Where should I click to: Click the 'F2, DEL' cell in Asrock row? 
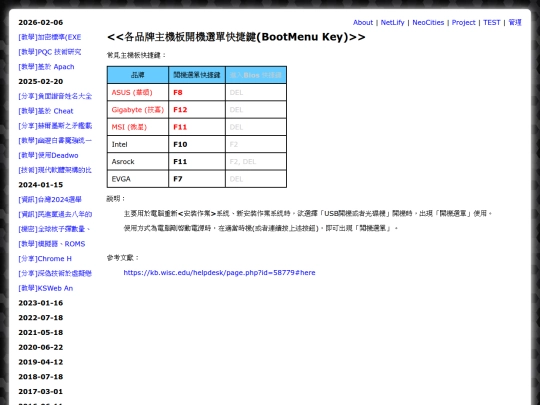tap(256, 162)
